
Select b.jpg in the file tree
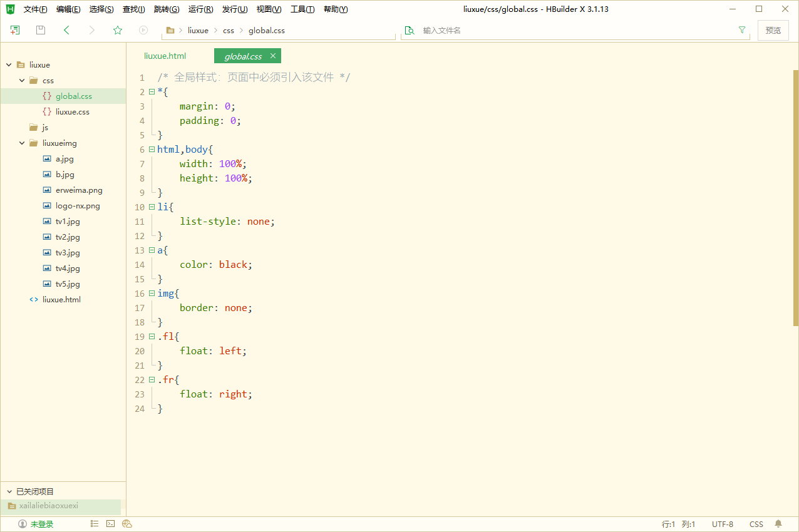click(64, 175)
